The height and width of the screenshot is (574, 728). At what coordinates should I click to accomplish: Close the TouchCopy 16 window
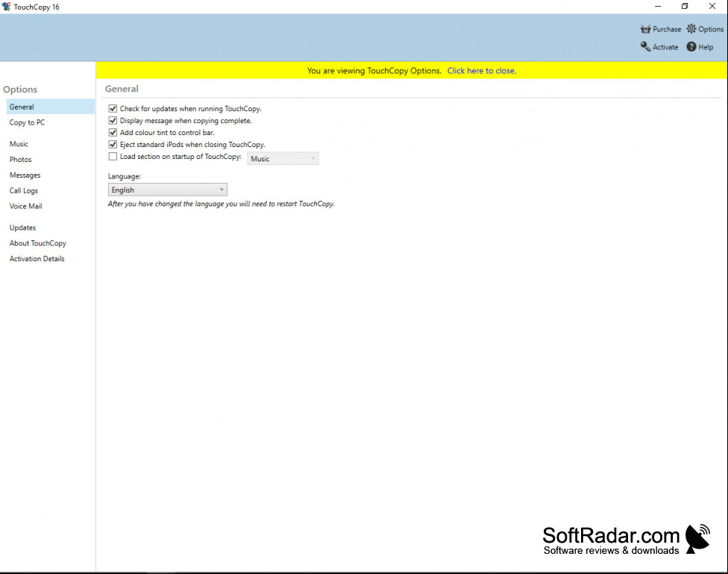coord(712,7)
